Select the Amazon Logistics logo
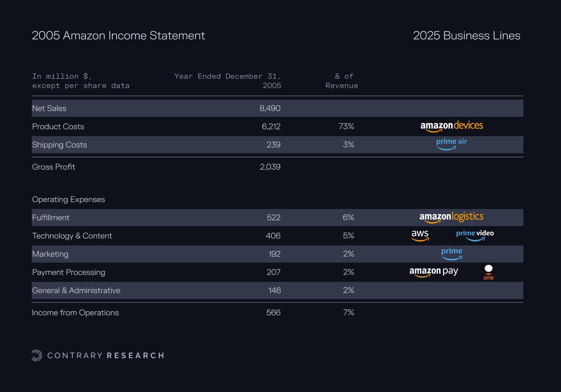Viewport: 561px width, 392px height. [x=451, y=217]
